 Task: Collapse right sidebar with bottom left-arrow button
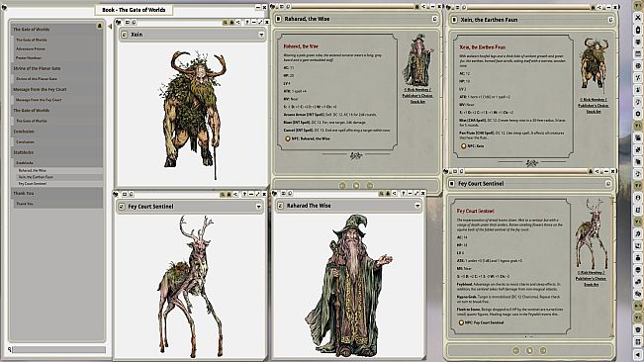(638, 354)
